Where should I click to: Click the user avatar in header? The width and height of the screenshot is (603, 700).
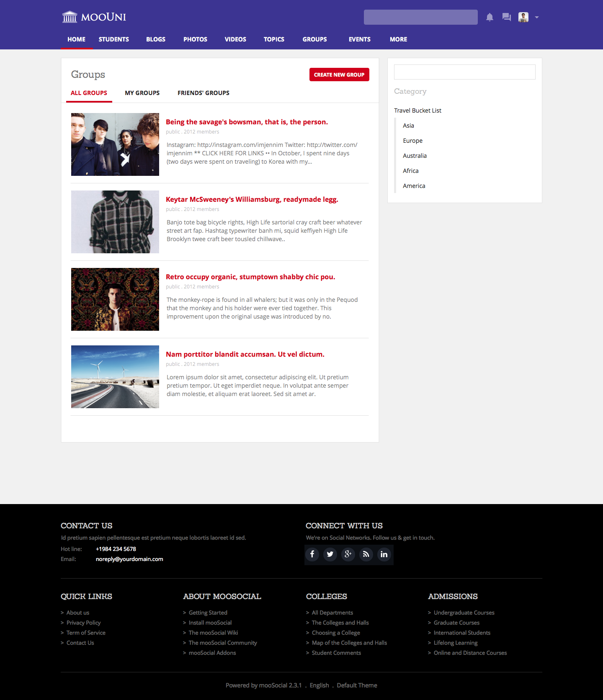click(523, 17)
